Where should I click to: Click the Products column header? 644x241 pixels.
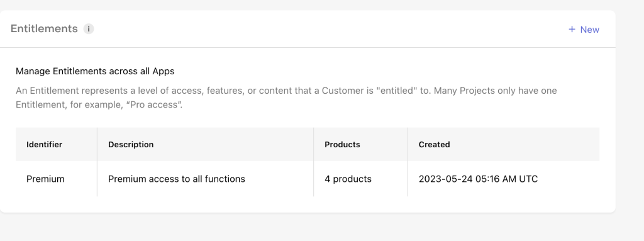coord(342,144)
